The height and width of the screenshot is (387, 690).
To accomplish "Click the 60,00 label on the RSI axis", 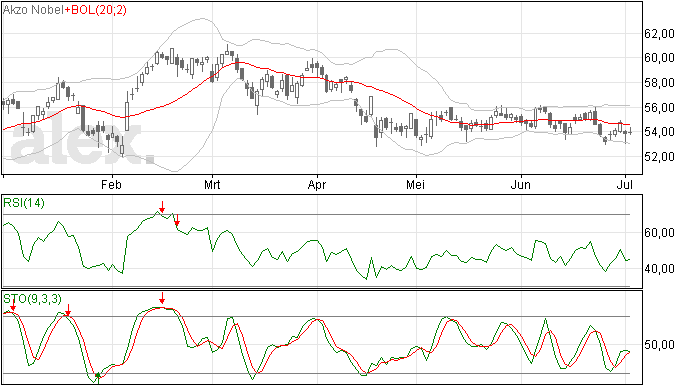I will pos(659,233).
